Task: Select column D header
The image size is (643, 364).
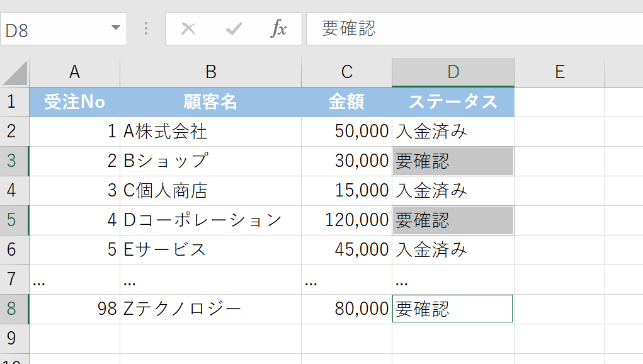Action: tap(453, 72)
